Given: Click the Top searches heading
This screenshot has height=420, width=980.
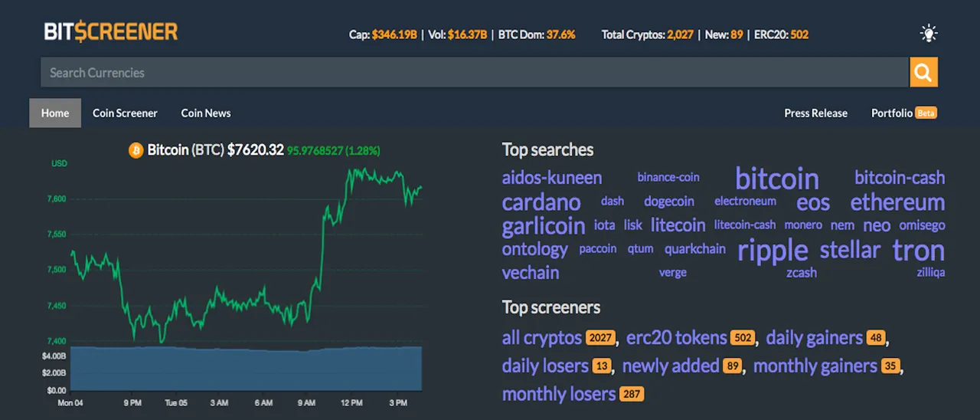Looking at the screenshot, I should (548, 150).
